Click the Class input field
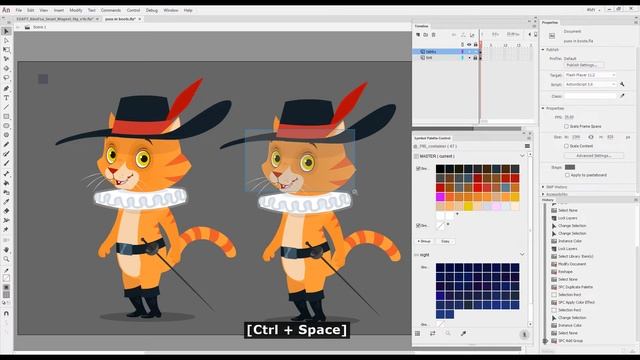Screen dimensions: 640x360 (591, 96)
